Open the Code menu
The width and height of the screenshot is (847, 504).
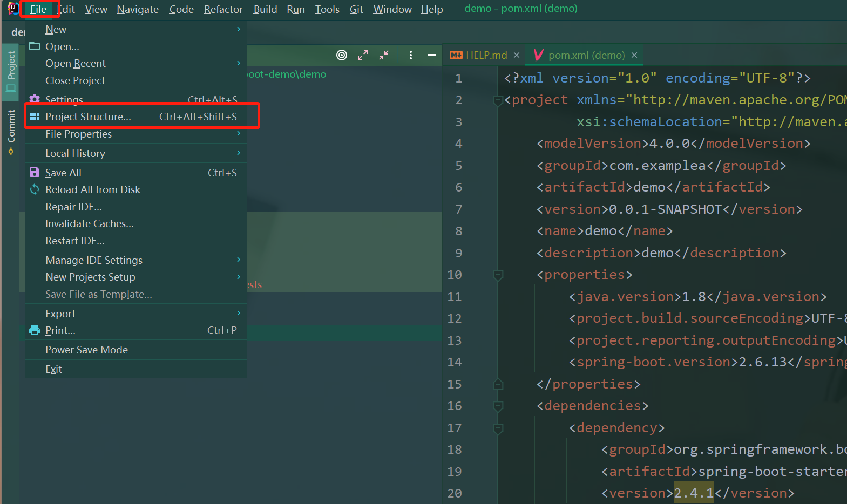point(181,9)
